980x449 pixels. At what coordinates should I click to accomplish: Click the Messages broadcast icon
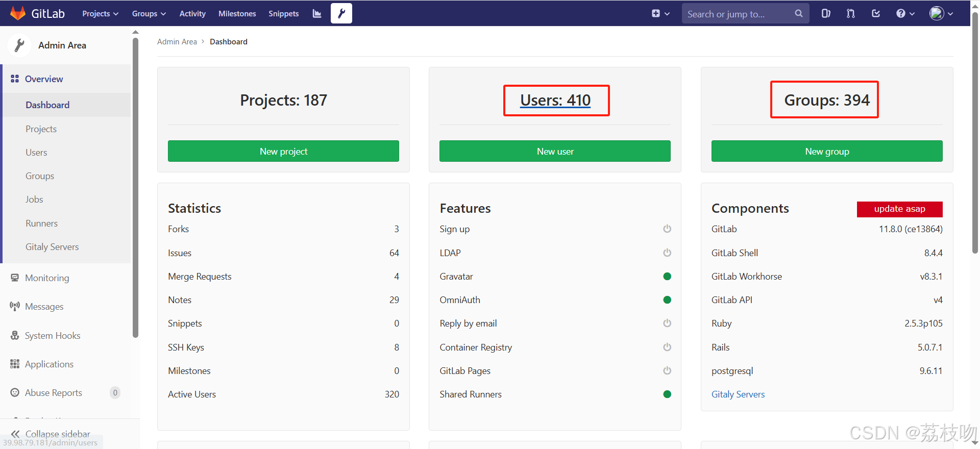15,307
